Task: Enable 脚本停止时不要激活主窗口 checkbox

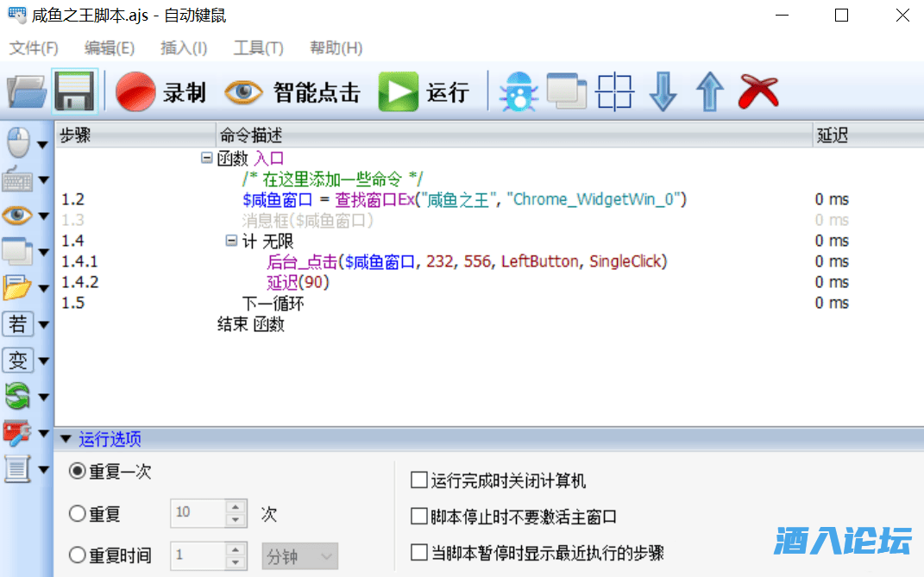Action: pos(419,517)
